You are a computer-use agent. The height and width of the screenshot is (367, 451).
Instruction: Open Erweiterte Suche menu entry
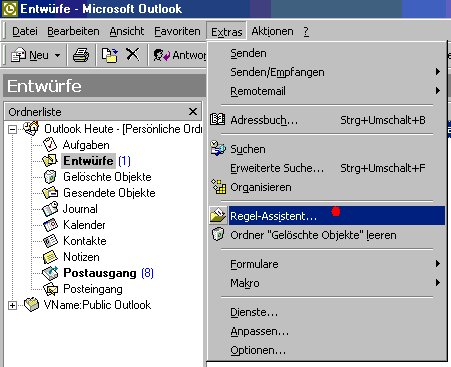click(x=327, y=168)
